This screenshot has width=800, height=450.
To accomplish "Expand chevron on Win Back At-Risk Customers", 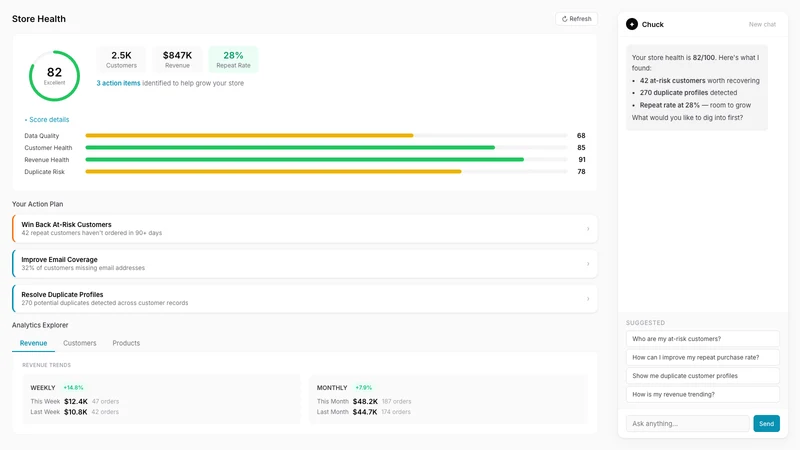I will tap(588, 229).
